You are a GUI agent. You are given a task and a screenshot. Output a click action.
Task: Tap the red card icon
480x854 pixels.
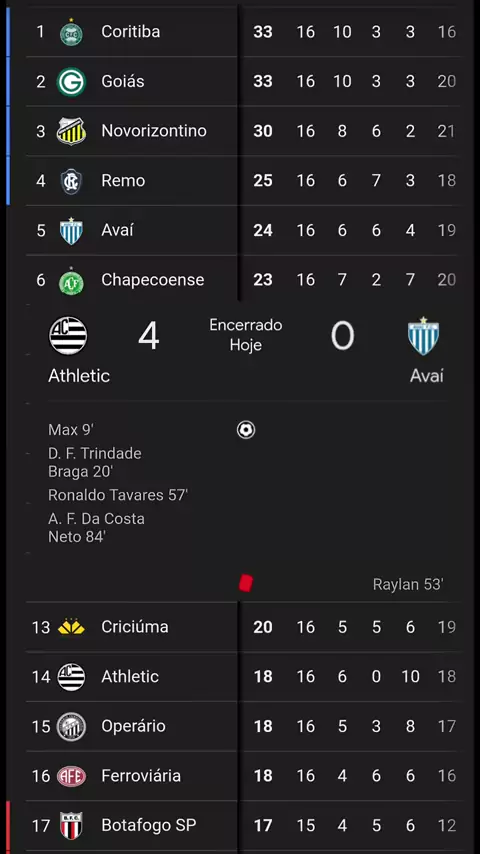(x=246, y=583)
